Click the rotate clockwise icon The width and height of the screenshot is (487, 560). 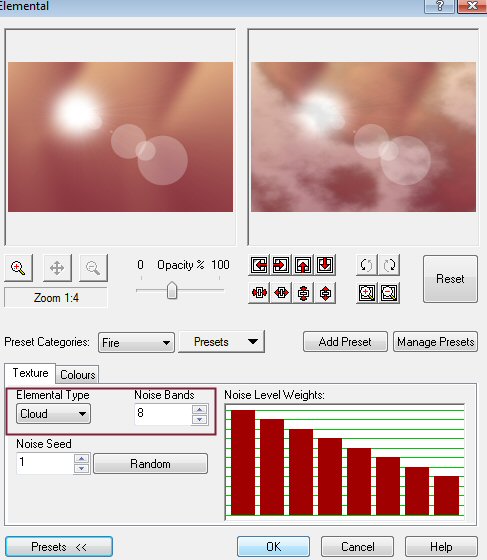[389, 265]
